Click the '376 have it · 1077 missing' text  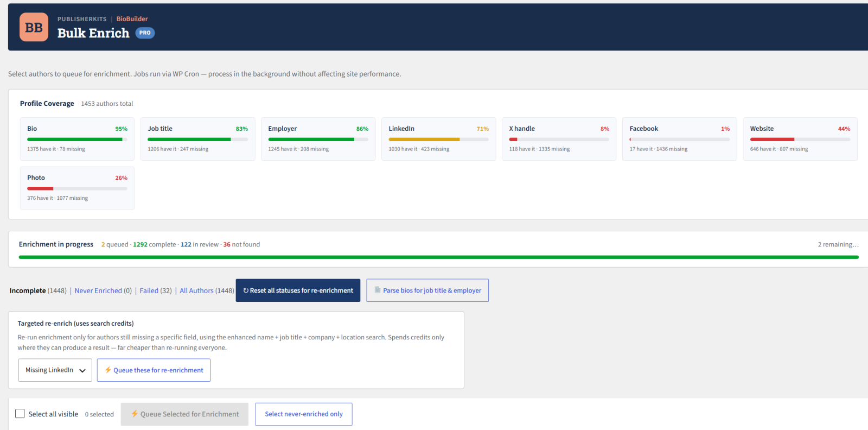pos(58,198)
